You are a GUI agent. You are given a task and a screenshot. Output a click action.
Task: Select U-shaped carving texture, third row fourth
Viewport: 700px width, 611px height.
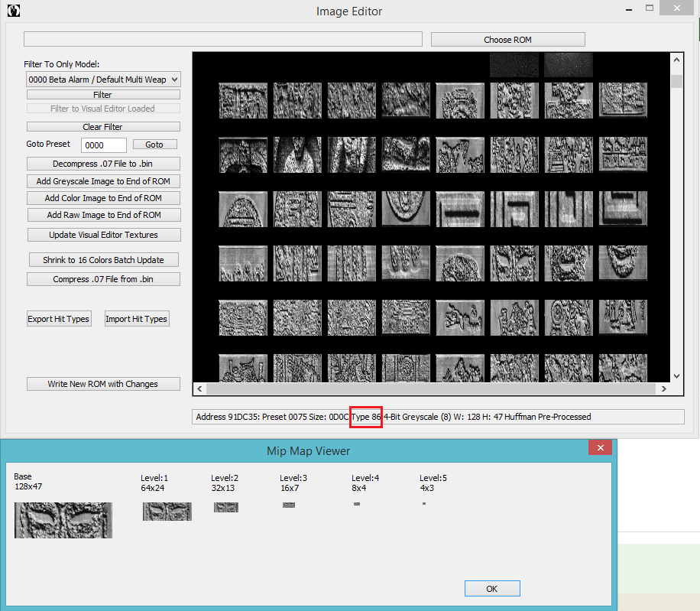pos(406,209)
